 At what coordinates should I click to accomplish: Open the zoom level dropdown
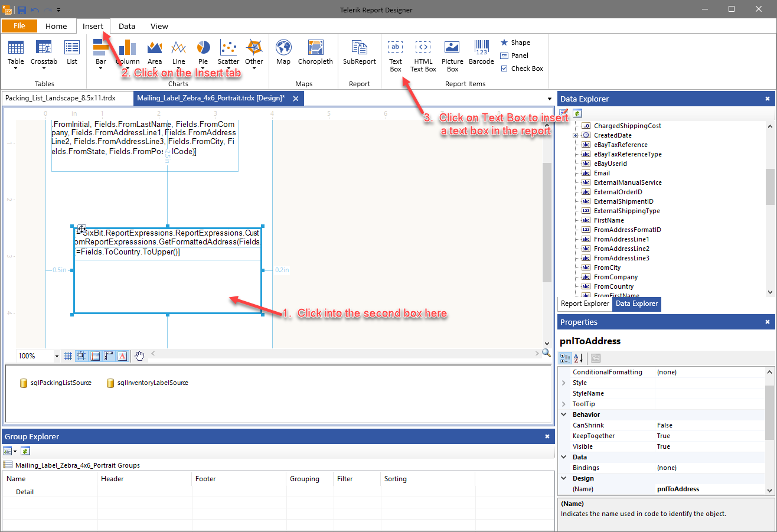pos(57,356)
